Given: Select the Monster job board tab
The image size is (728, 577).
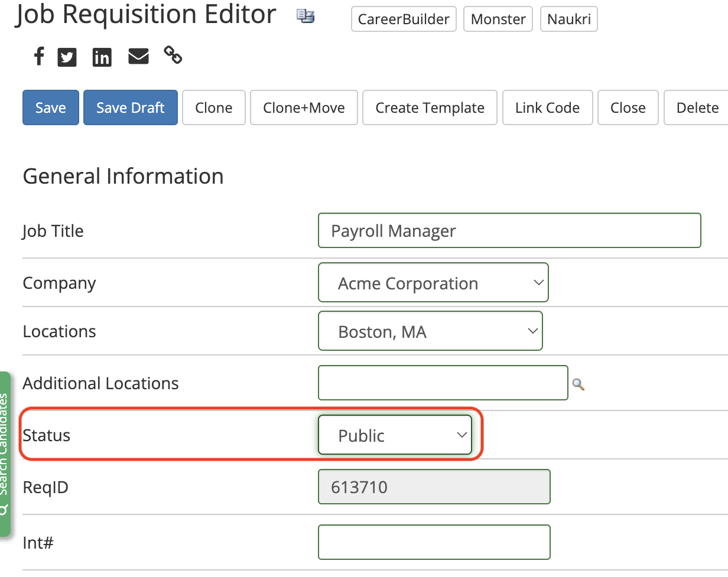Looking at the screenshot, I should click(x=498, y=19).
